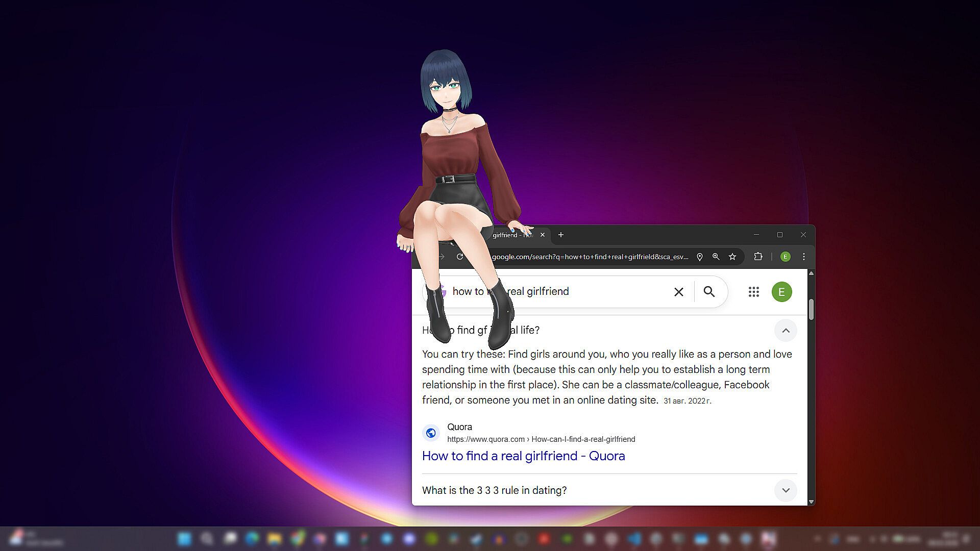
Task: Open How to find a real girlfriend Quora link
Action: click(x=523, y=456)
